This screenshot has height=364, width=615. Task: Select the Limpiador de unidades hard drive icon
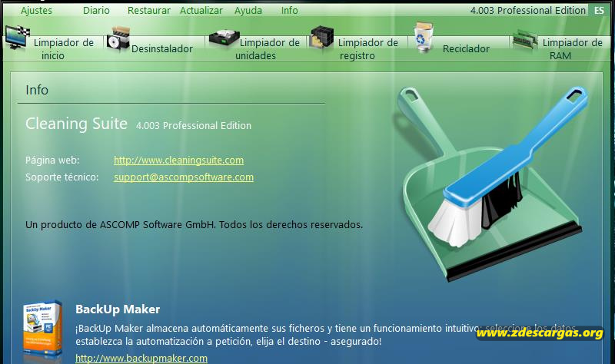pos(224,39)
